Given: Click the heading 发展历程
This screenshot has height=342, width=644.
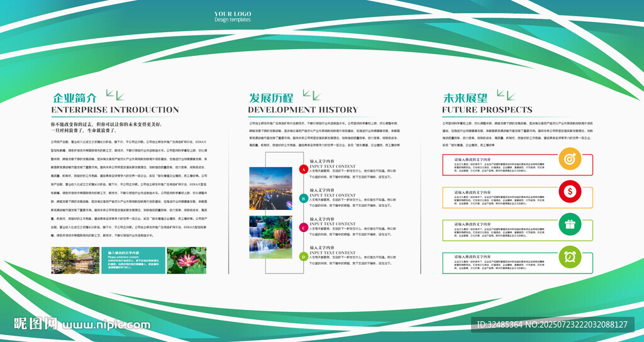Looking at the screenshot, I should [271, 98].
